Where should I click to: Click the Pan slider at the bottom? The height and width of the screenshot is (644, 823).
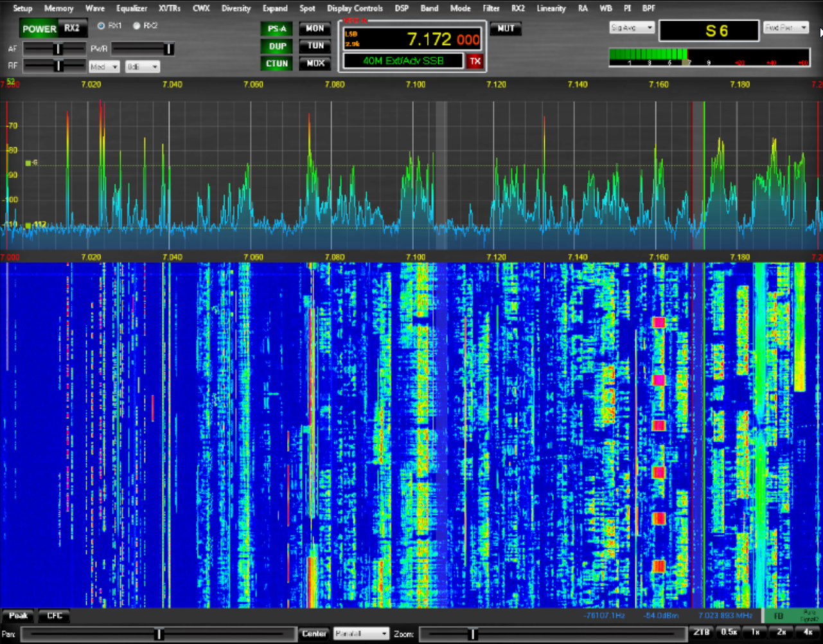click(x=159, y=634)
